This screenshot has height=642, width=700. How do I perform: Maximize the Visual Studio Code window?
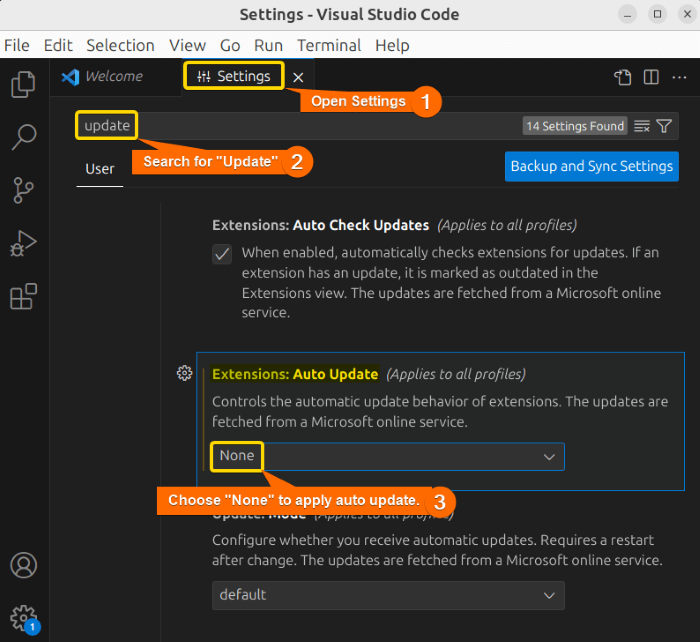click(657, 15)
